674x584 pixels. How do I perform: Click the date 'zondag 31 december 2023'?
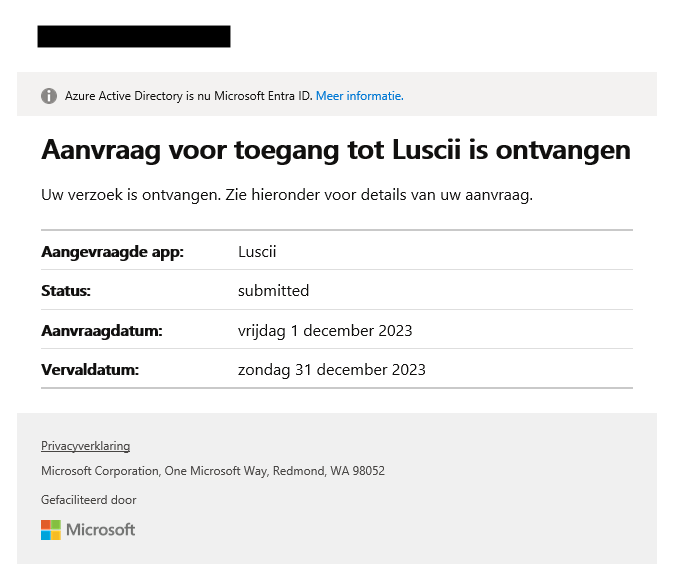332,370
